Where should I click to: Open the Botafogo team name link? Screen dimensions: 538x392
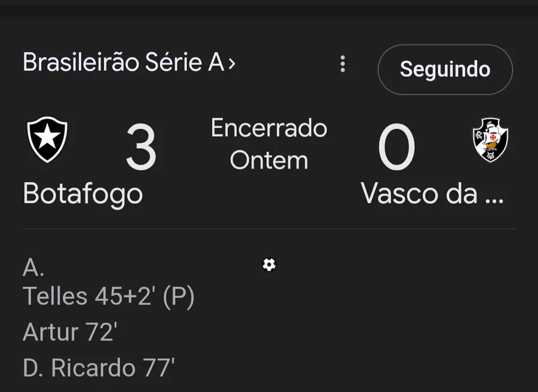tap(82, 194)
